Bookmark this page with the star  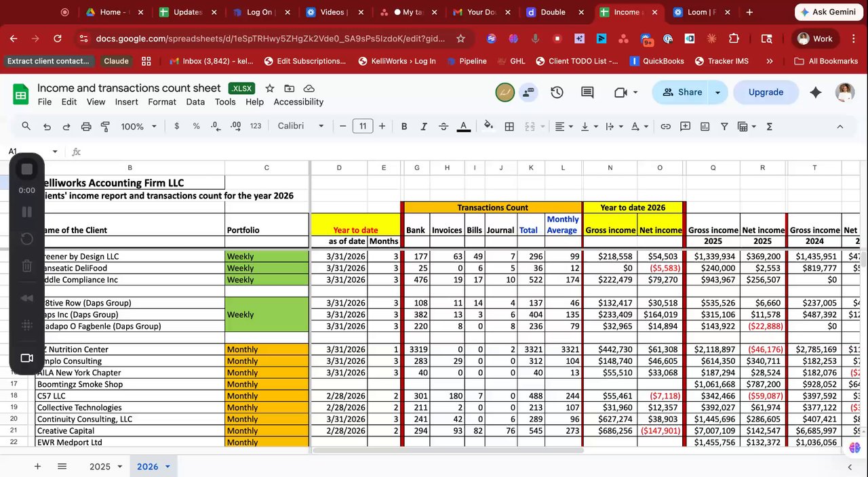tap(461, 39)
